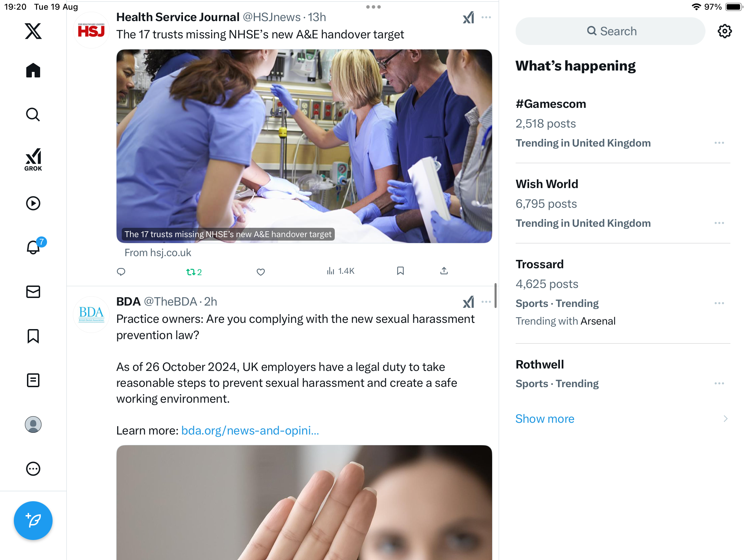Bookmark the HSJ A&E handover post
747x560 pixels.
(x=400, y=271)
